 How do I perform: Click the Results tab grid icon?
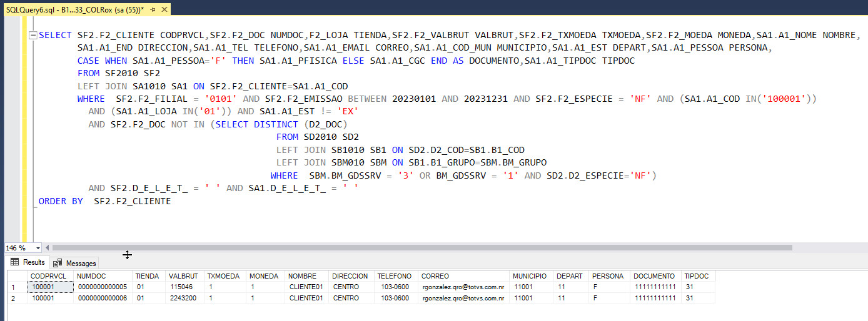coord(15,262)
